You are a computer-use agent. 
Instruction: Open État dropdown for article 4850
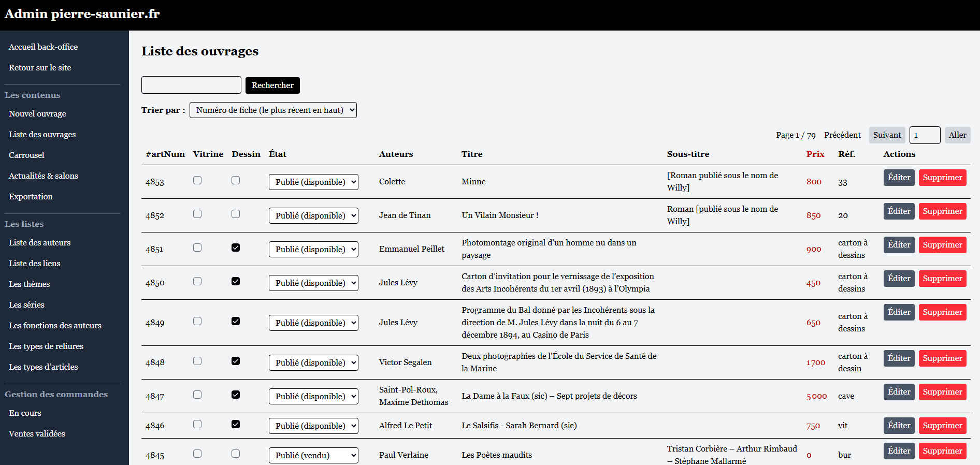(x=313, y=283)
